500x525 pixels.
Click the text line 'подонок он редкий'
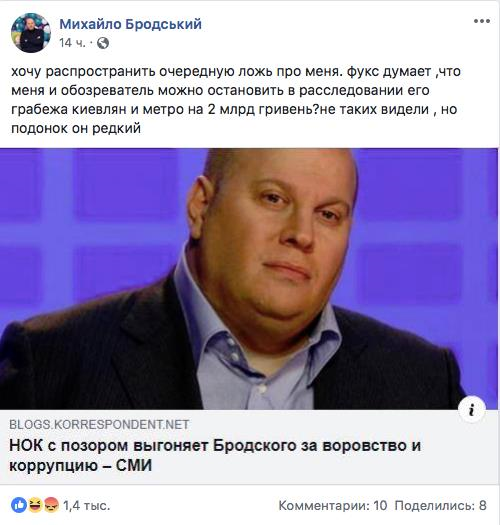coord(76,128)
